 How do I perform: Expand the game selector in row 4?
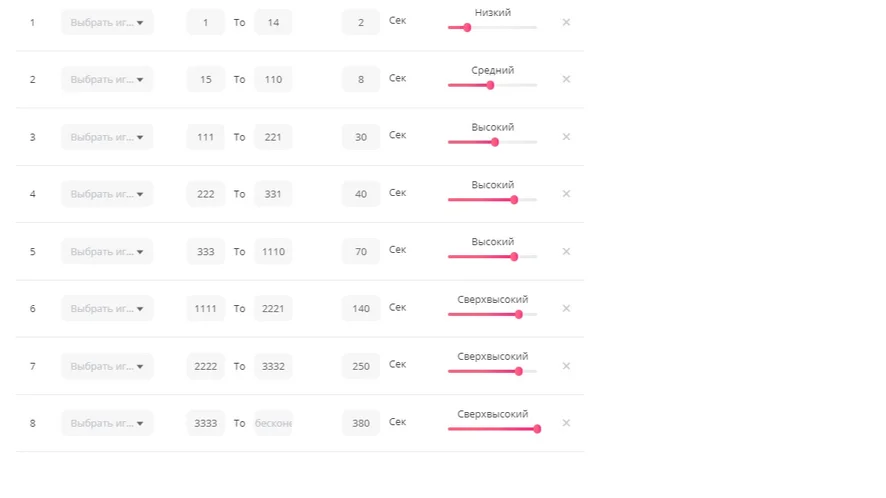[x=107, y=194]
